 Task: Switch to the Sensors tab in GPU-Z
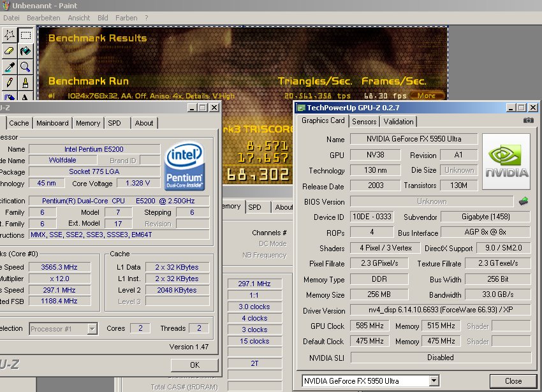(364, 122)
